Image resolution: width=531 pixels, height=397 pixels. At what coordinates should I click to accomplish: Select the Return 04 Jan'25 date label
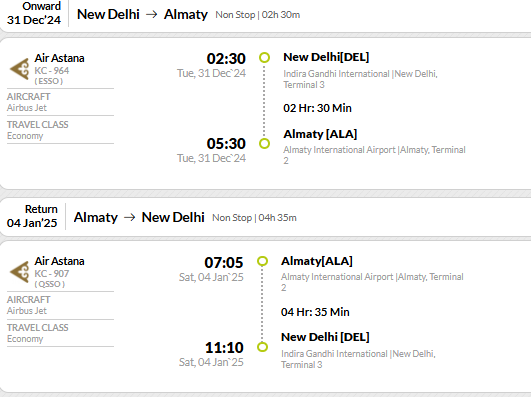(32, 216)
